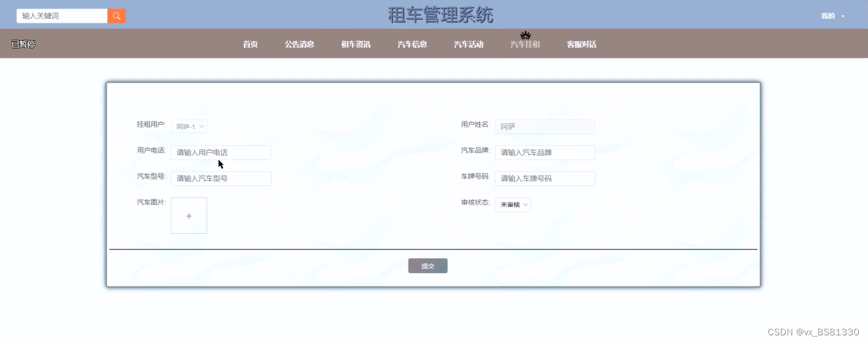The image size is (868, 342).
Task: Click the plus box to upload 汽车图片
Action: 189,215
